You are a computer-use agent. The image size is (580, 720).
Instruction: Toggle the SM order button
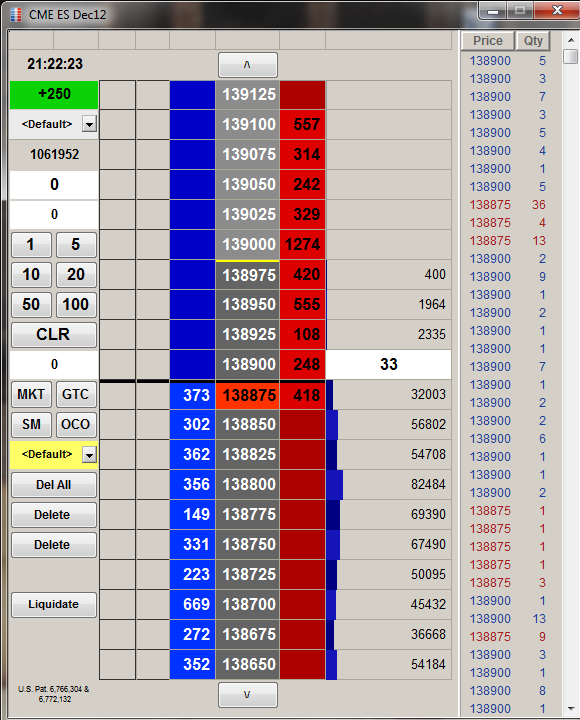point(31,424)
